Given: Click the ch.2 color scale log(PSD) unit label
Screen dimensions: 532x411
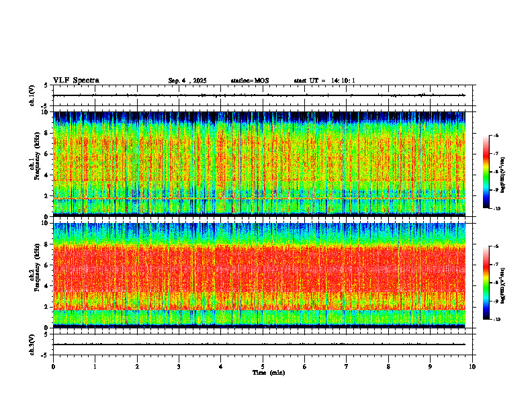Looking at the screenshot, I should point(503,285).
